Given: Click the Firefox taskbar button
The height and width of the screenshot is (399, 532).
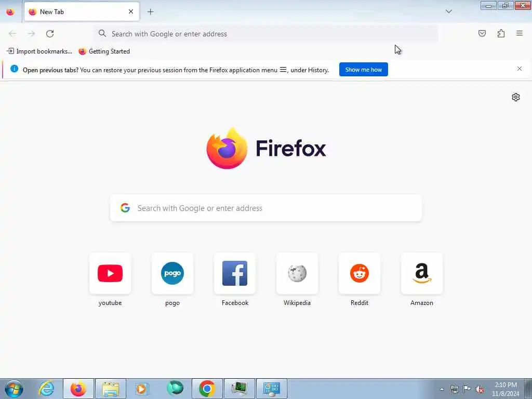Looking at the screenshot, I should 78,389.
